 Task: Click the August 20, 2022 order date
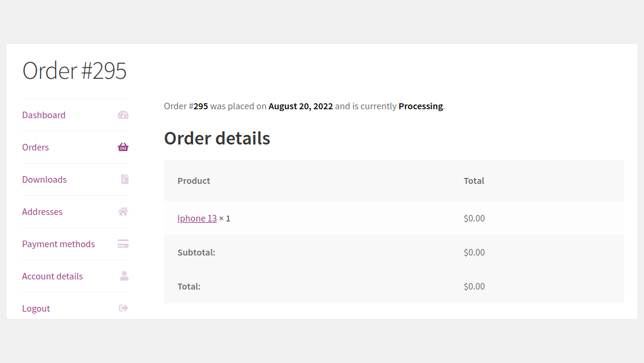click(301, 106)
